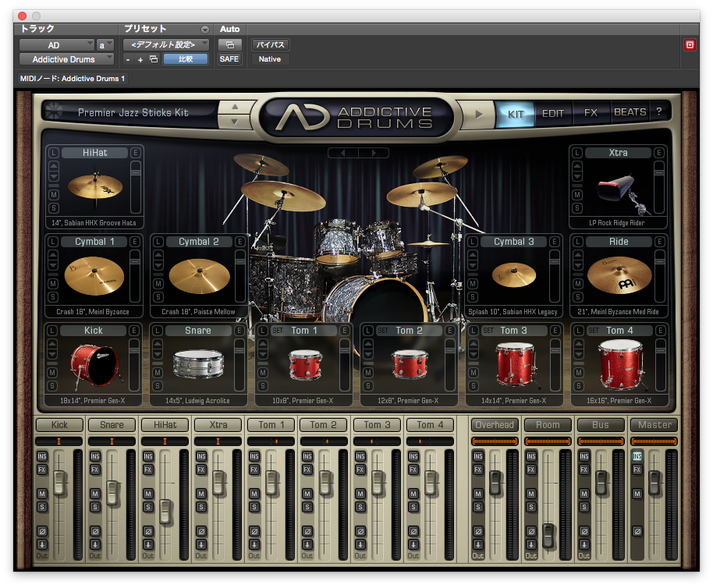713x588 pixels.
Task: Select the Overhead channel label
Action: (495, 425)
